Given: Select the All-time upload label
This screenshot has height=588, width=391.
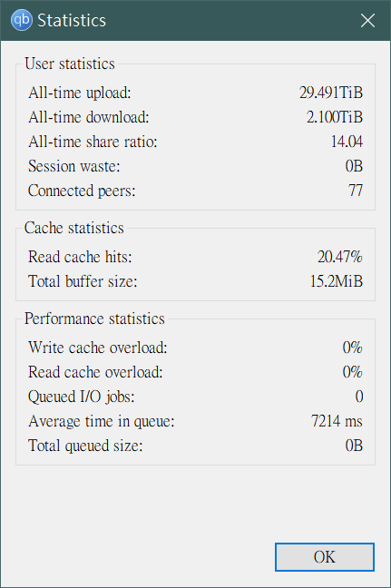Looking at the screenshot, I should [x=80, y=93].
